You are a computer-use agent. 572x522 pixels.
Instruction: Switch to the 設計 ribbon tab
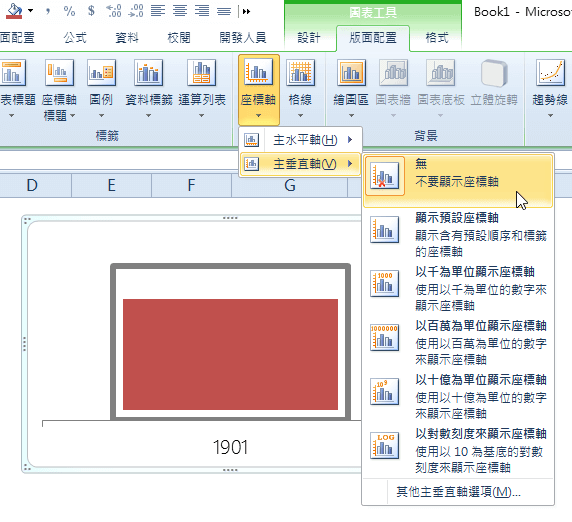309,38
